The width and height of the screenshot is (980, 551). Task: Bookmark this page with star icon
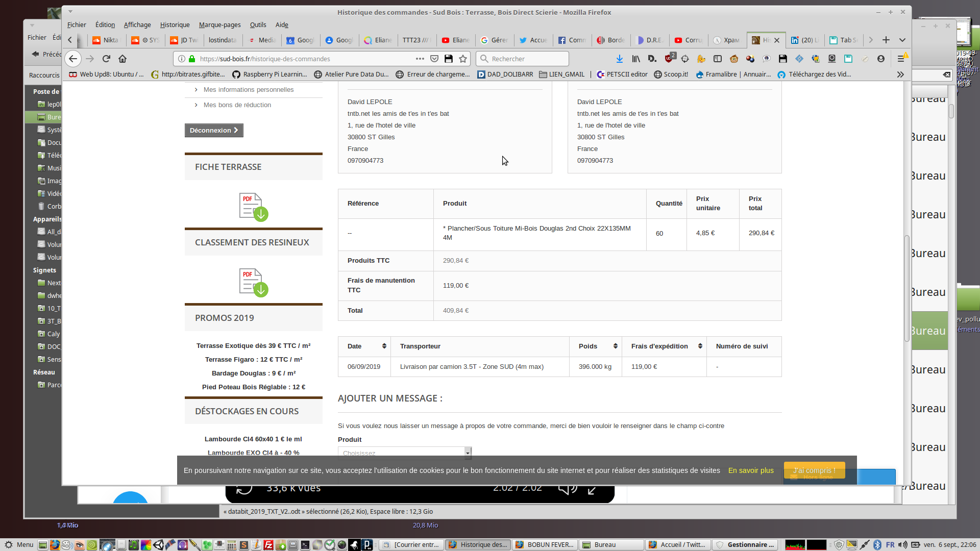[x=463, y=59]
